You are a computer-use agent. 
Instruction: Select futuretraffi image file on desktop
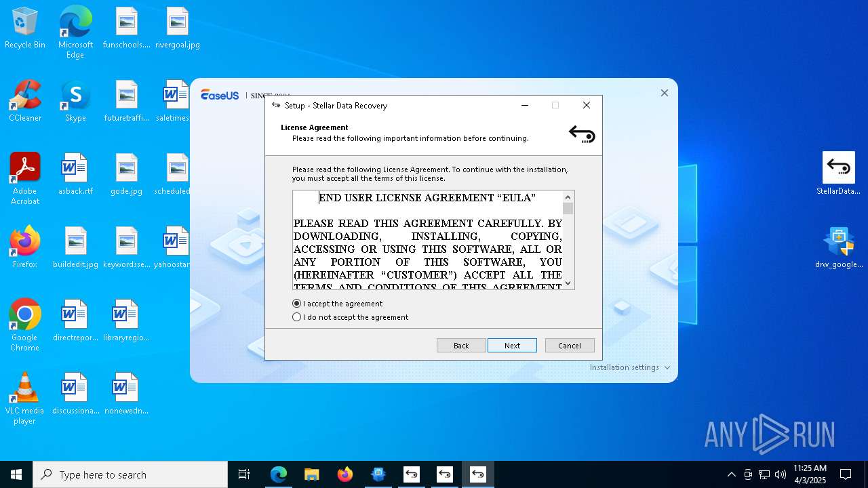127,102
